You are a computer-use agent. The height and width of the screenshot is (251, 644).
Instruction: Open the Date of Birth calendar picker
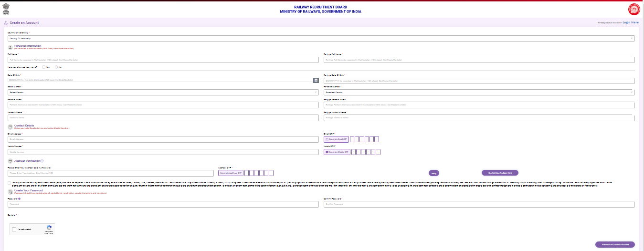pyautogui.click(x=316, y=80)
